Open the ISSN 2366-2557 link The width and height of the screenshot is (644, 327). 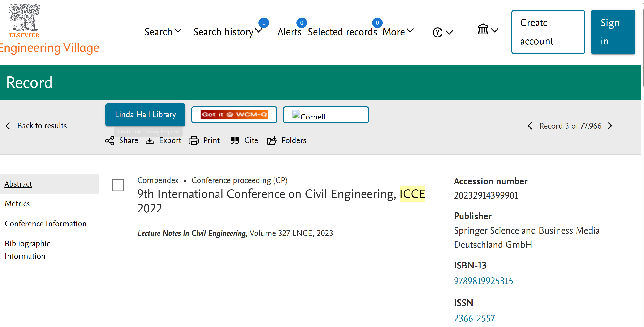click(x=474, y=318)
